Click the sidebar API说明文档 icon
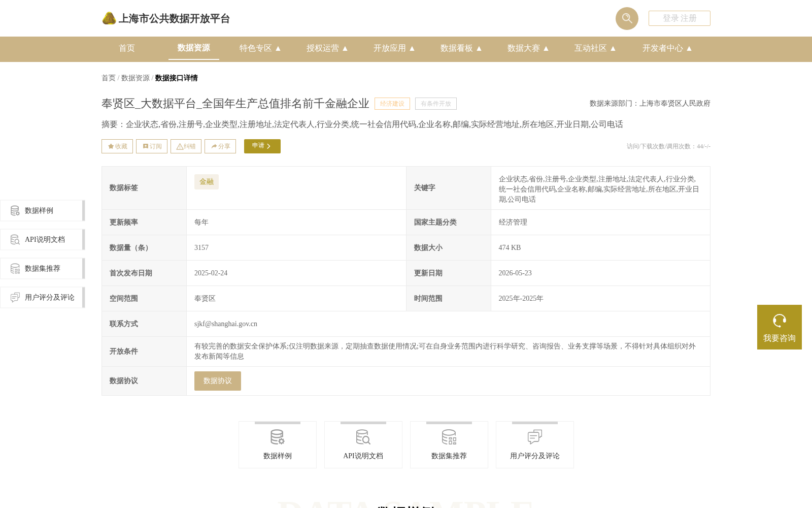Screen dimensions: 812x508 [x=15, y=239]
